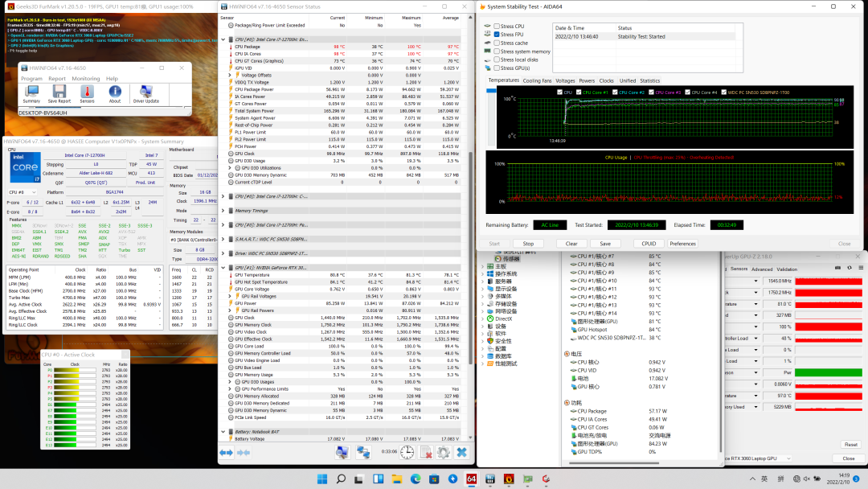The image size is (868, 489).
Task: Open the Summary icon in HWiNFO toolbar
Action: point(31,92)
